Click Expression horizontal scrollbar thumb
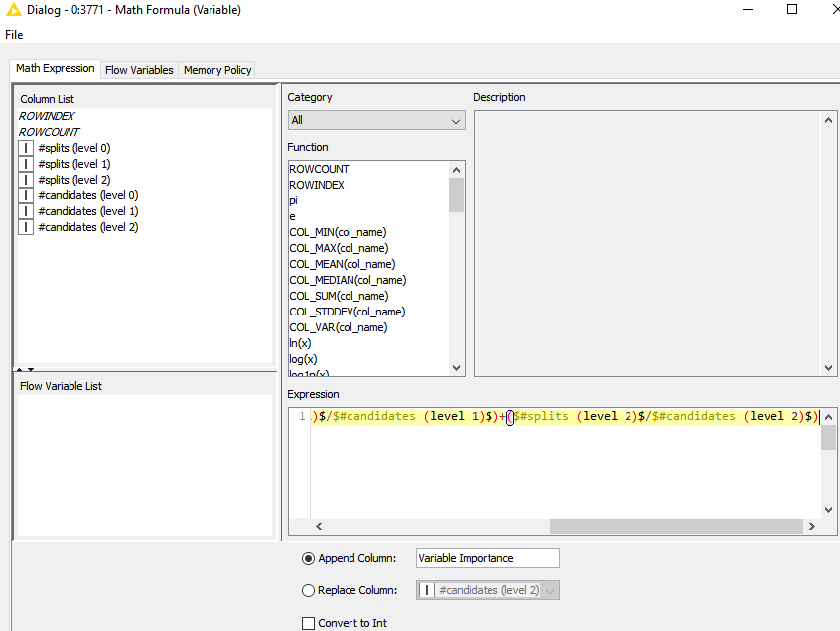The height and width of the screenshot is (631, 840). (676, 526)
